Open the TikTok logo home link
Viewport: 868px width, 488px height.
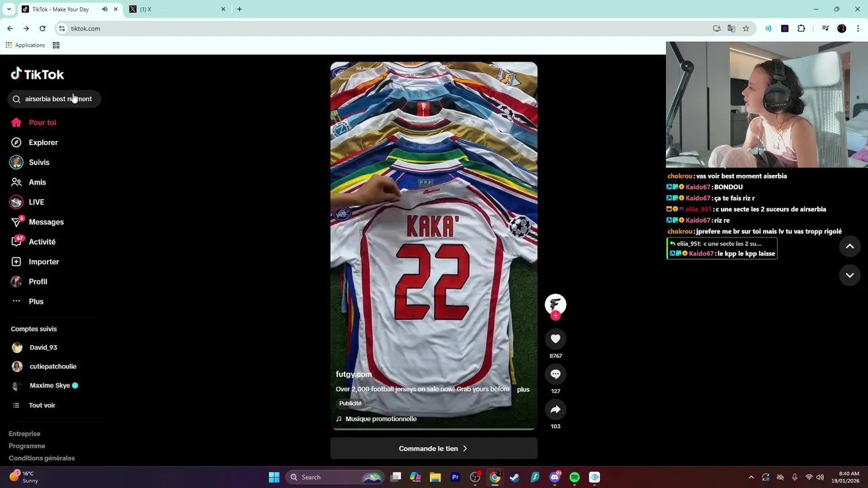tap(37, 75)
